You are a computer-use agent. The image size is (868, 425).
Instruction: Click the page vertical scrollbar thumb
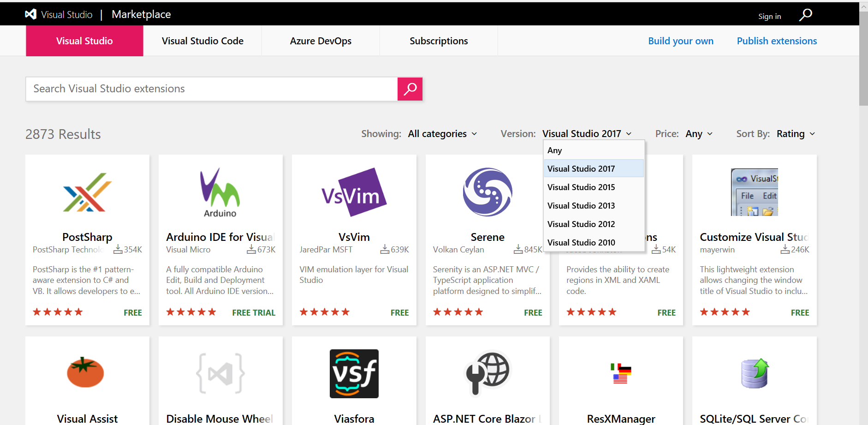[863, 58]
